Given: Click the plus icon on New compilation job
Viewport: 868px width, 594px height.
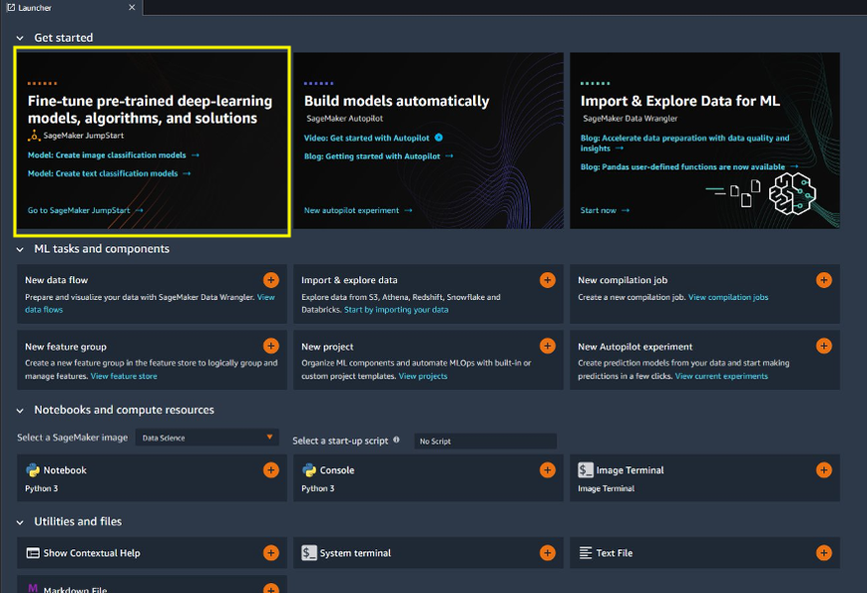Looking at the screenshot, I should 823,280.
